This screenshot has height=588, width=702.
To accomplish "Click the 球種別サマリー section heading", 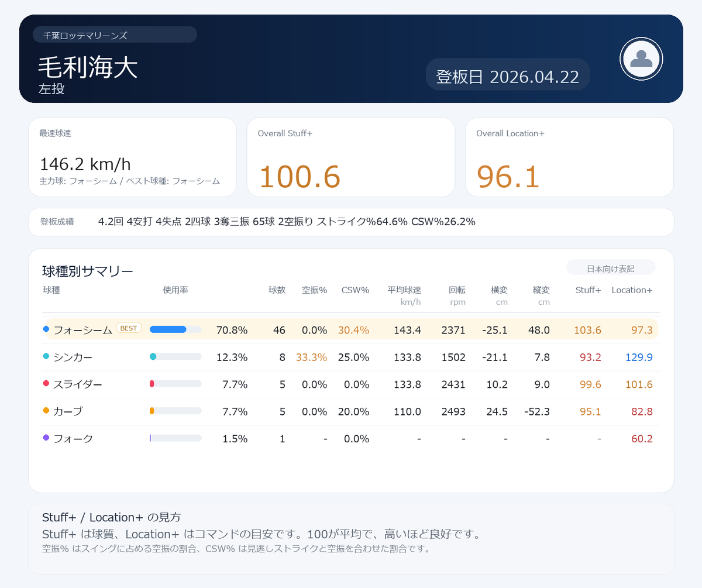I will click(x=88, y=271).
